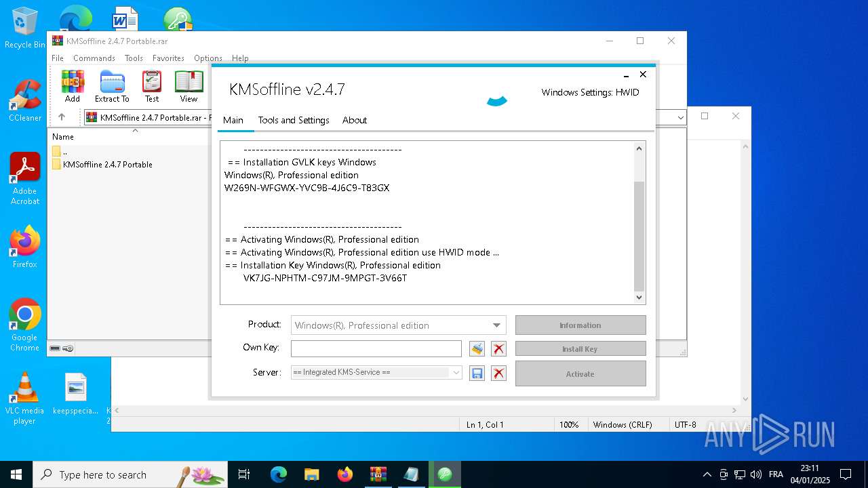Minimize the KMSoffline window
868x488 pixels.
tap(626, 77)
